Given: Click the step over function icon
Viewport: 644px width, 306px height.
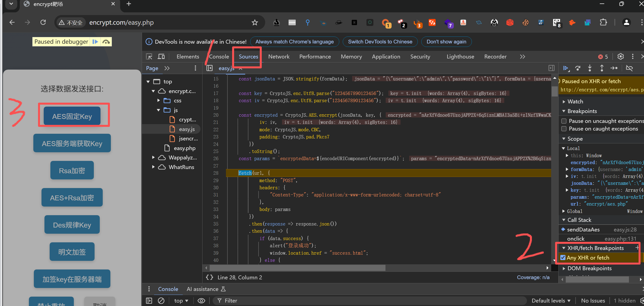Looking at the screenshot, I should (x=578, y=68).
